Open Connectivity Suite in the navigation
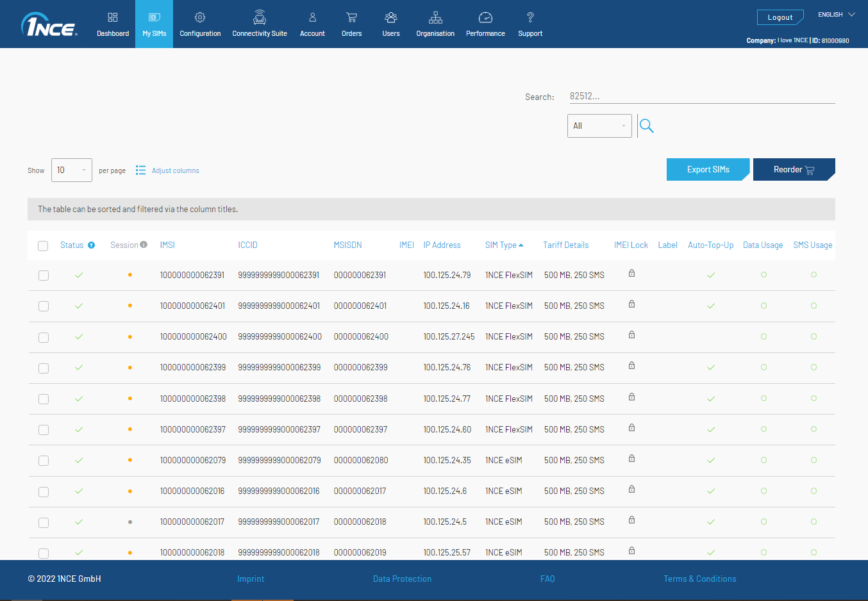868x601 pixels. (x=260, y=24)
